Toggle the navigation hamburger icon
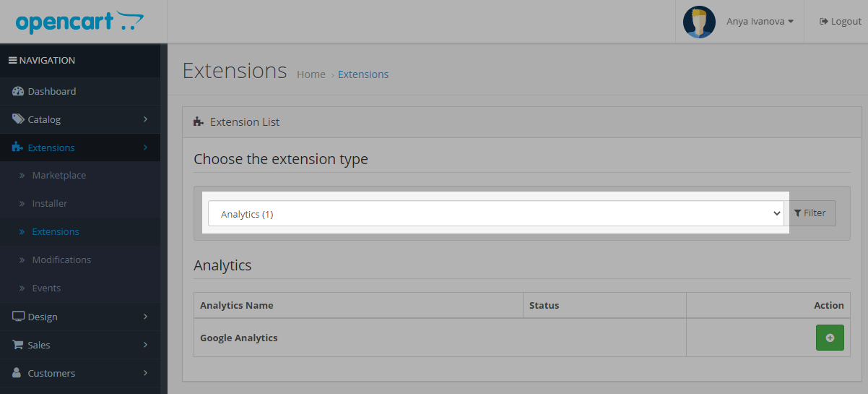 [13, 61]
